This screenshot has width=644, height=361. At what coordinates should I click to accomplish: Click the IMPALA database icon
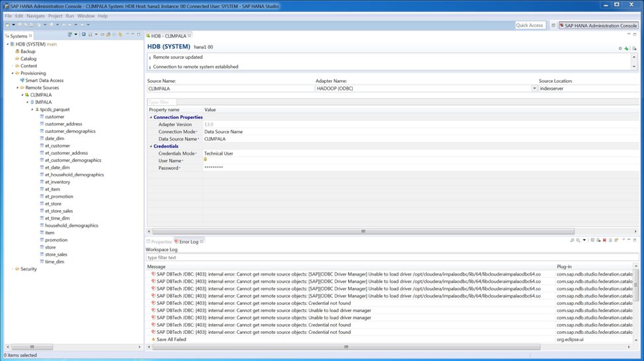click(32, 102)
